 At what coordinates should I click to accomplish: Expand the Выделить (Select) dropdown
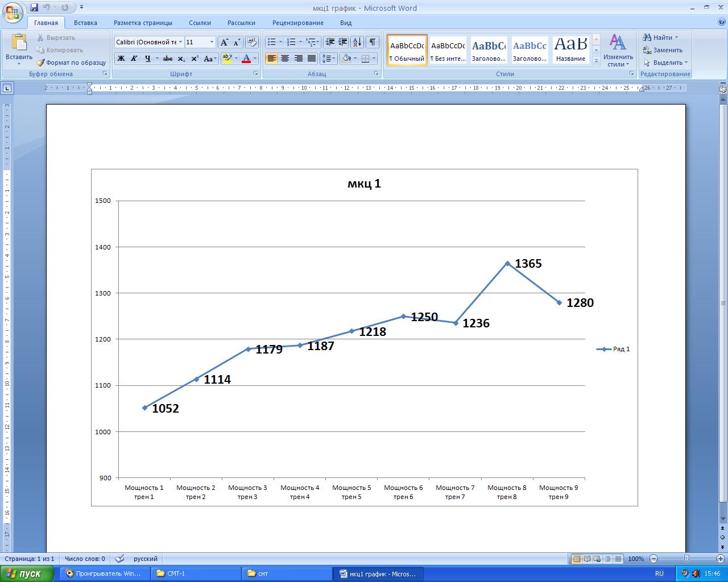(686, 63)
